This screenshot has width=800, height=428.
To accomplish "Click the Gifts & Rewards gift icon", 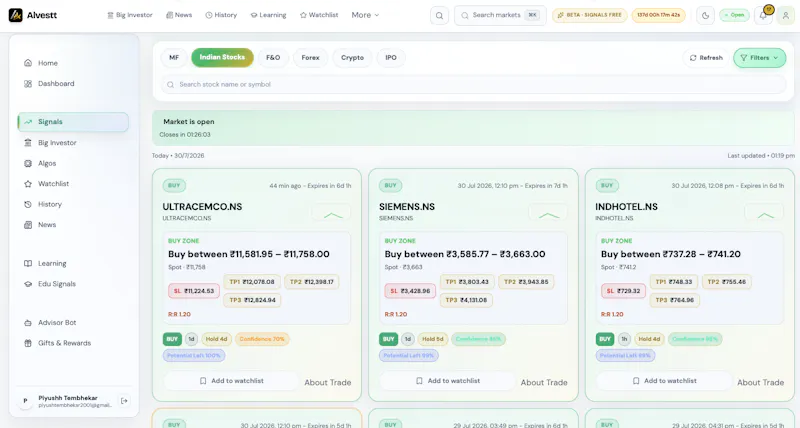I will pyautogui.click(x=28, y=343).
